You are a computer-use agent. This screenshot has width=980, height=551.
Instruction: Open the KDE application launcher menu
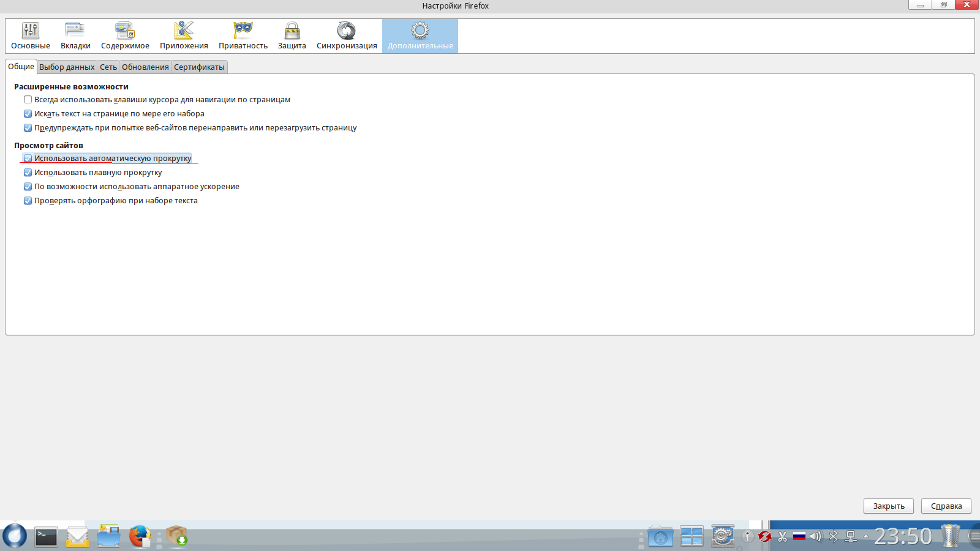click(15, 536)
